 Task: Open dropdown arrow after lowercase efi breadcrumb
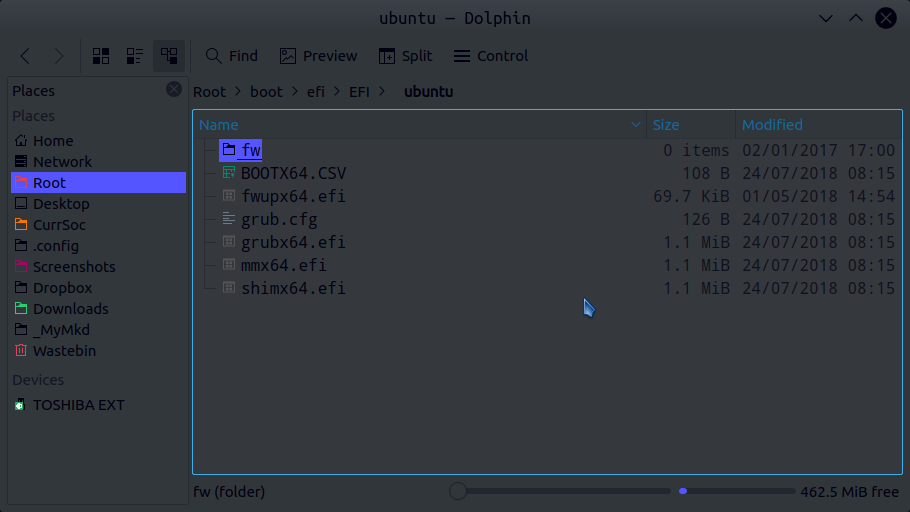coord(337,92)
